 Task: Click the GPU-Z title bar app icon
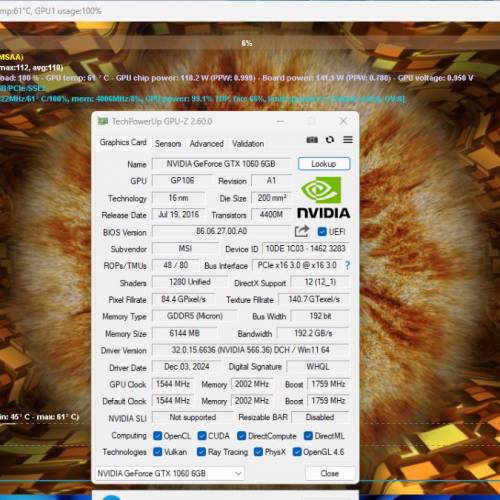coord(103,121)
